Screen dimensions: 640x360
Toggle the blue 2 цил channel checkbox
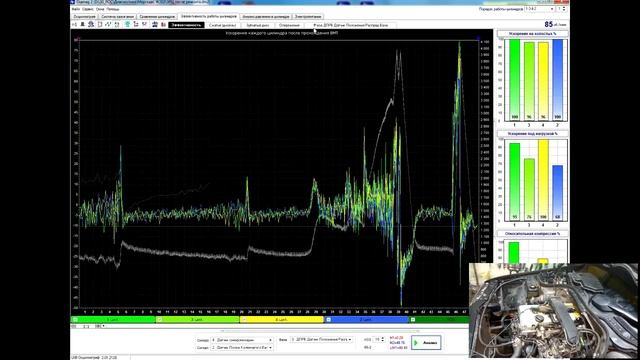click(329, 320)
